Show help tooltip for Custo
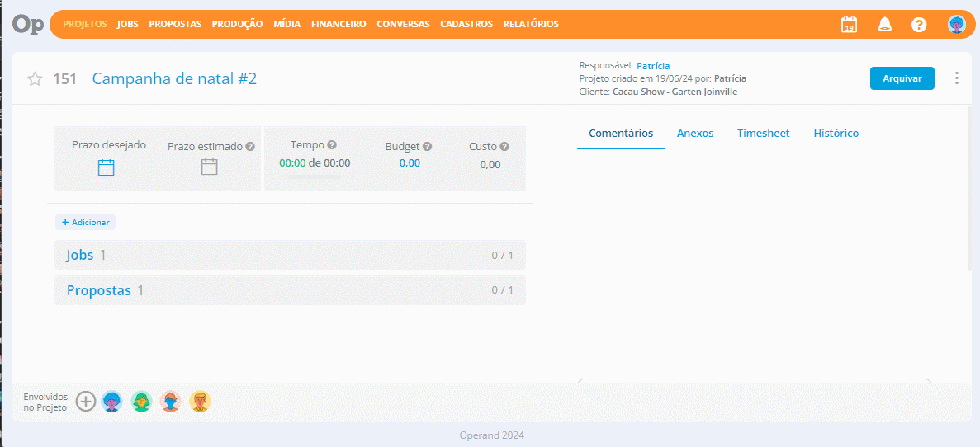980x447 pixels. (x=504, y=147)
